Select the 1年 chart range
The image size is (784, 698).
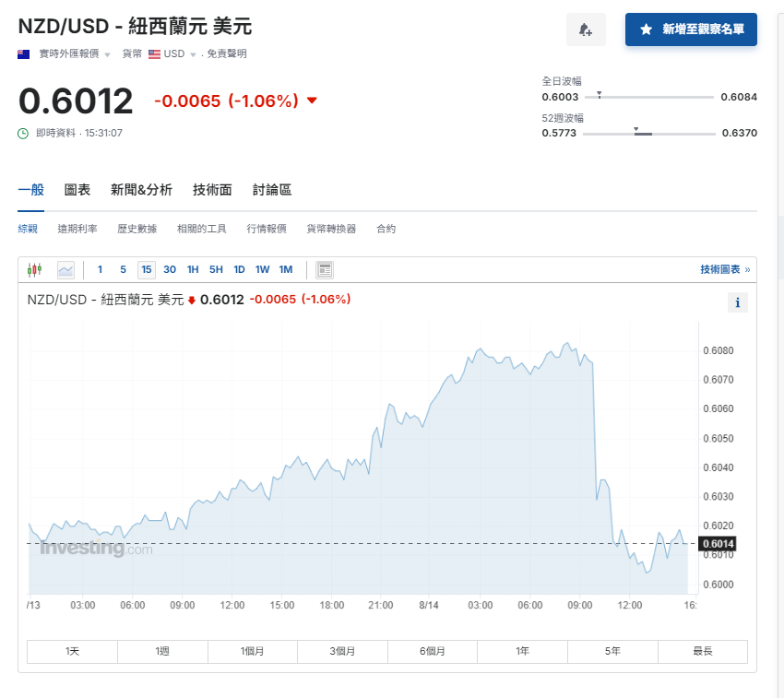coord(522,651)
